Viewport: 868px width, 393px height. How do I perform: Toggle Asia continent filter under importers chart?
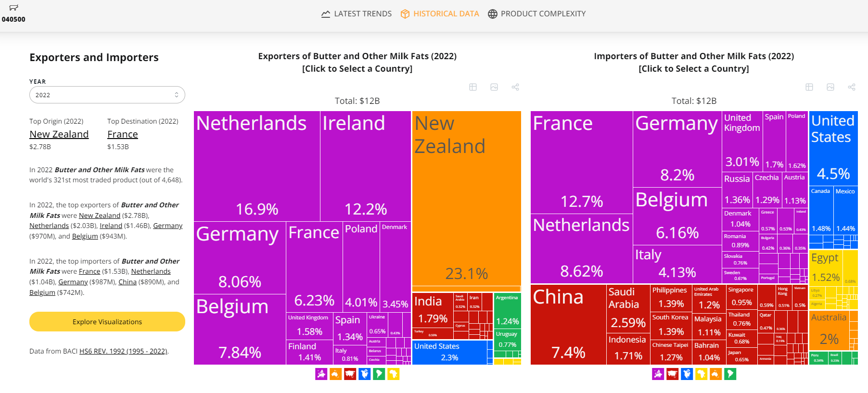click(673, 374)
